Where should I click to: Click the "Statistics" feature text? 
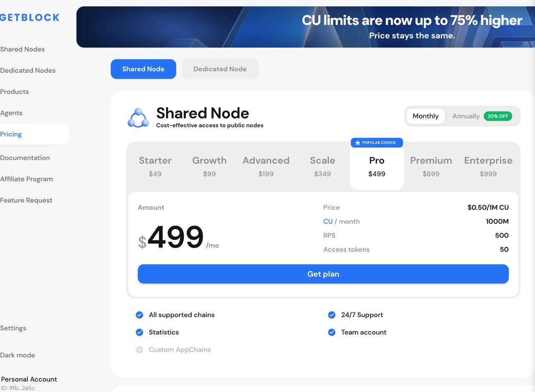[164, 332]
